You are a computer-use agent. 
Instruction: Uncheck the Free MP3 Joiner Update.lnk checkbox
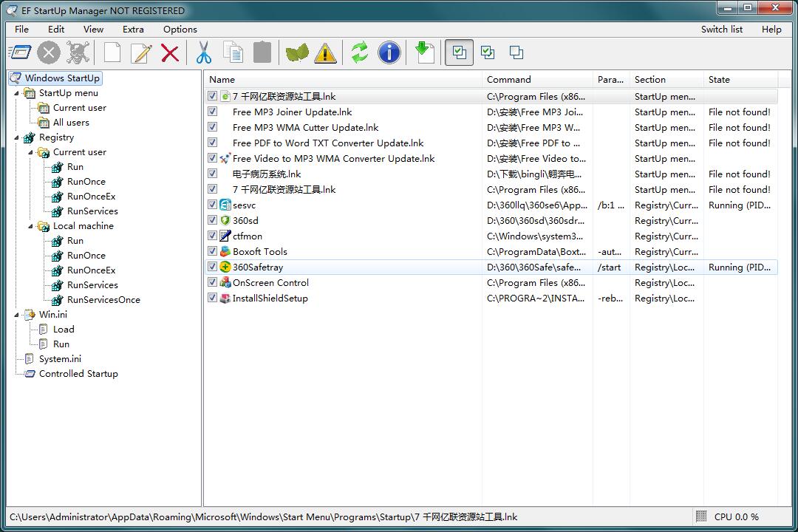pyautogui.click(x=213, y=112)
